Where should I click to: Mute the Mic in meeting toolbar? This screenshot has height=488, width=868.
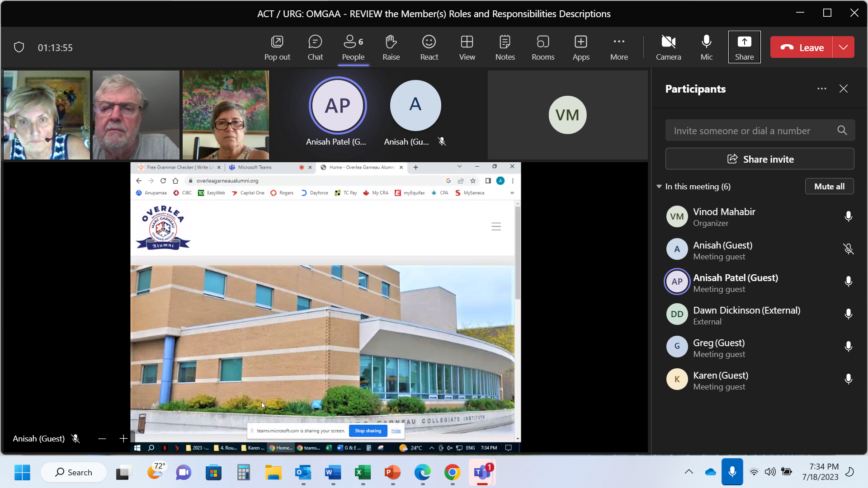pyautogui.click(x=707, y=47)
